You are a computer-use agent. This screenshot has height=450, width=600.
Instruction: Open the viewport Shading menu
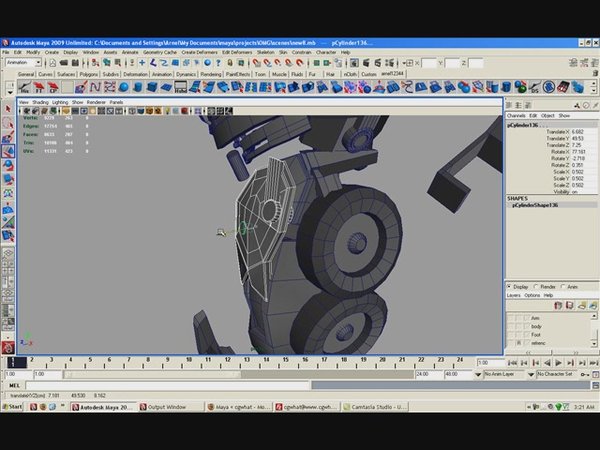pos(40,102)
